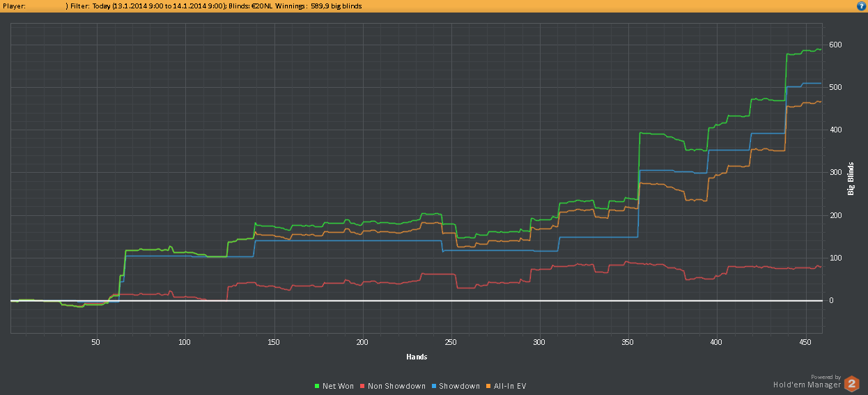Click the 250 tick on the Hands axis
Screen dimensions: 868x395
click(x=451, y=342)
